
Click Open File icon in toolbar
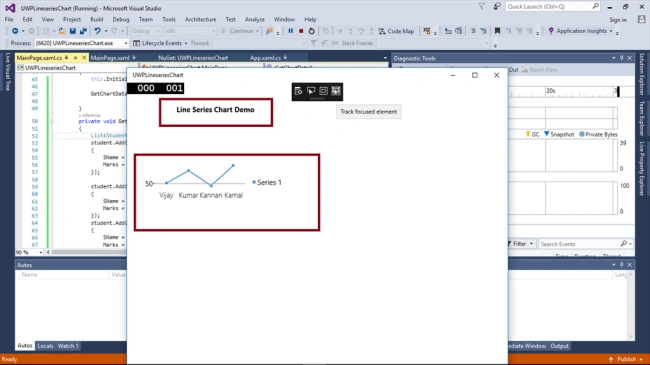click(x=62, y=31)
